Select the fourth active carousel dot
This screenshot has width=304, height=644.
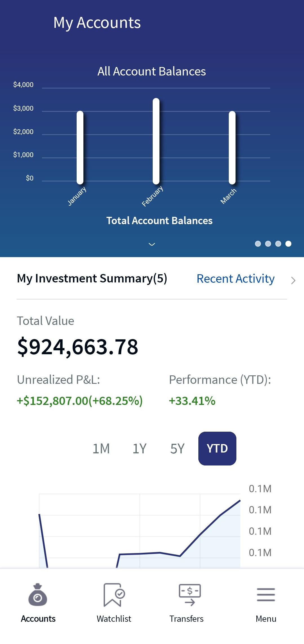pyautogui.click(x=288, y=244)
